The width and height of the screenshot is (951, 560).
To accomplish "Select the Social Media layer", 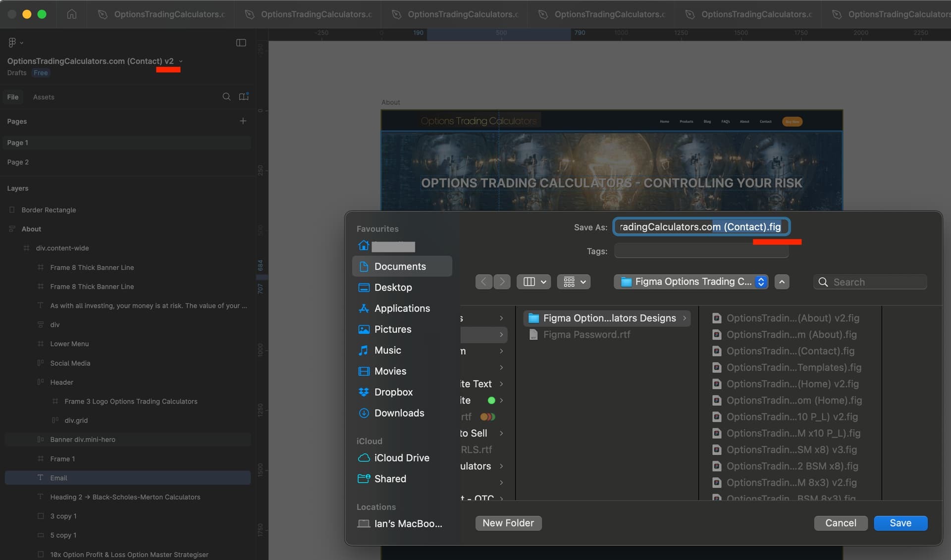I will [x=128, y=363].
